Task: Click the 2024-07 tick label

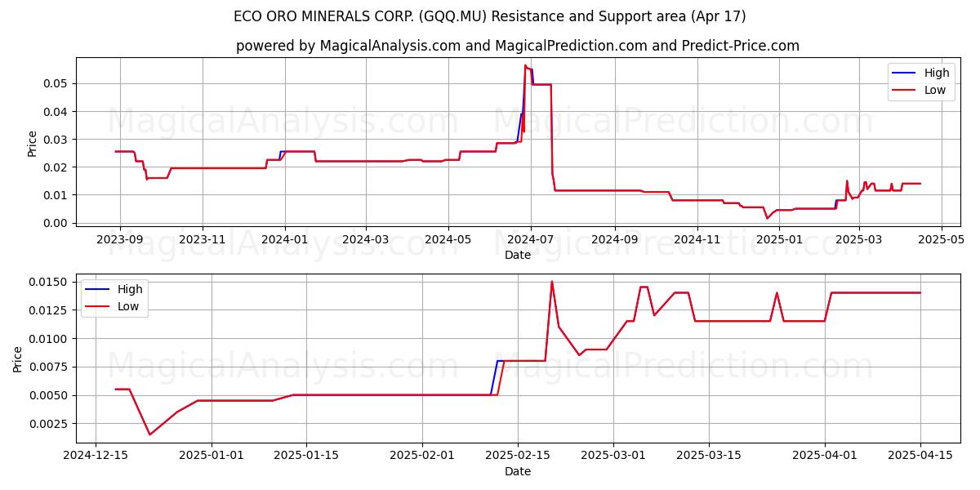Action: click(x=531, y=239)
